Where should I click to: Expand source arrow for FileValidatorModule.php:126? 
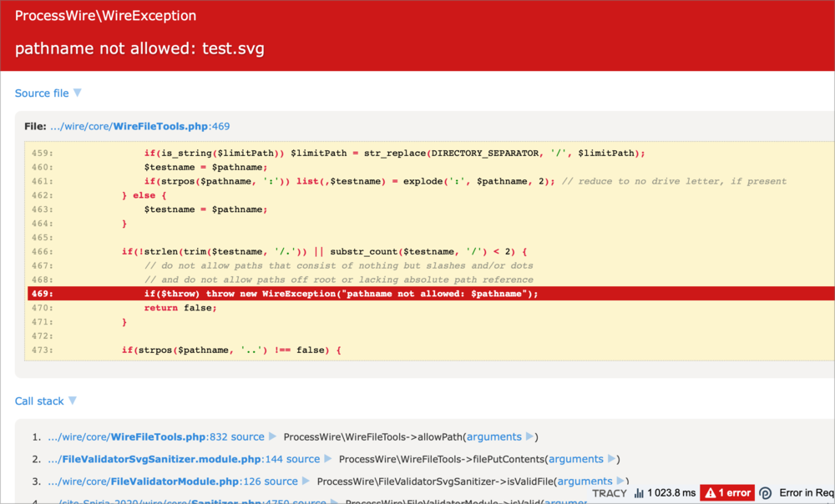305,481
